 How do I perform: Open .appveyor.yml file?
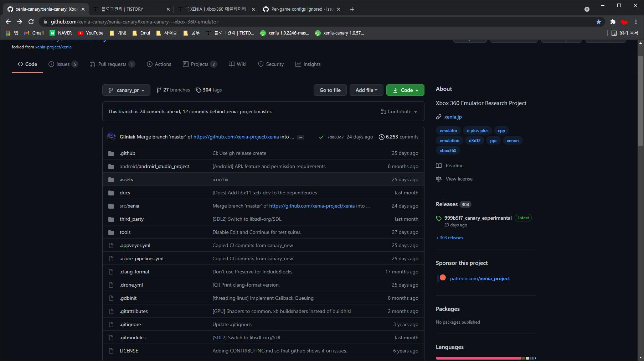[x=135, y=245]
